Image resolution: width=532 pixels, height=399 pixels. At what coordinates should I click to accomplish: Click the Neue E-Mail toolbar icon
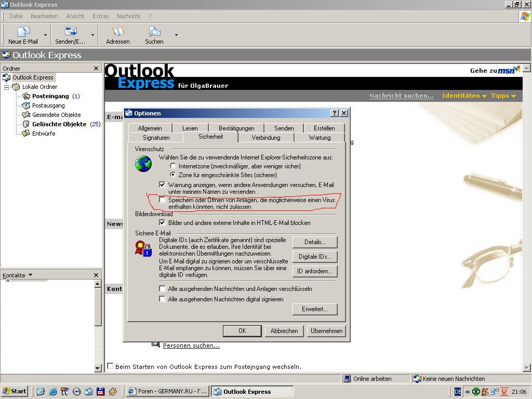(x=23, y=32)
